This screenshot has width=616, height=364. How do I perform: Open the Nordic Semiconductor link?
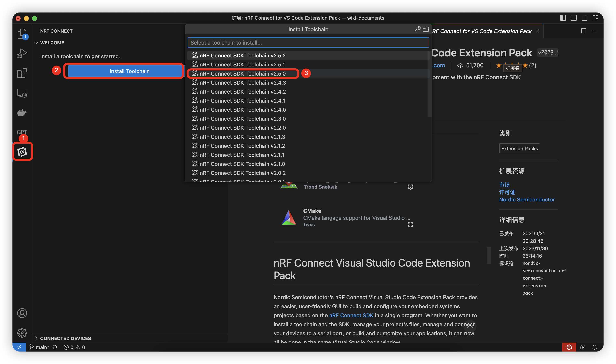(527, 200)
